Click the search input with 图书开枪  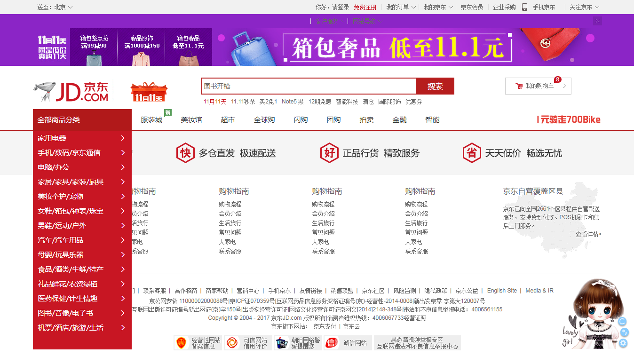tap(309, 86)
